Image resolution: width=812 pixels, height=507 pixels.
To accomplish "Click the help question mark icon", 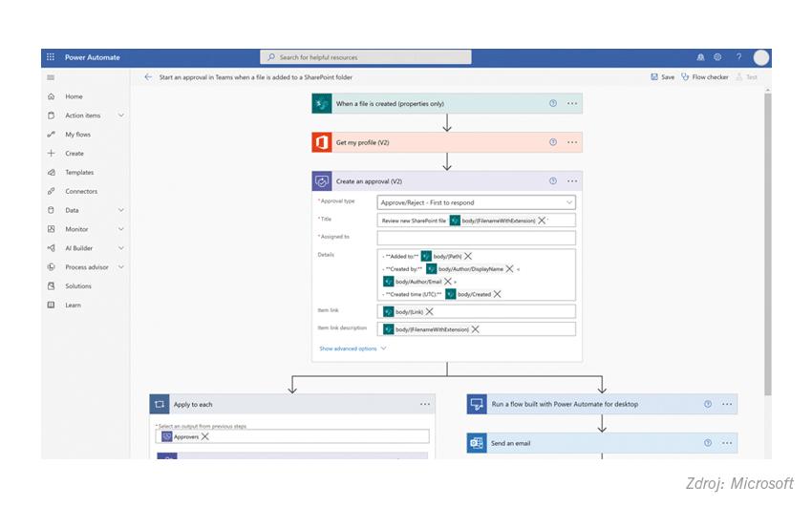I will tap(739, 57).
